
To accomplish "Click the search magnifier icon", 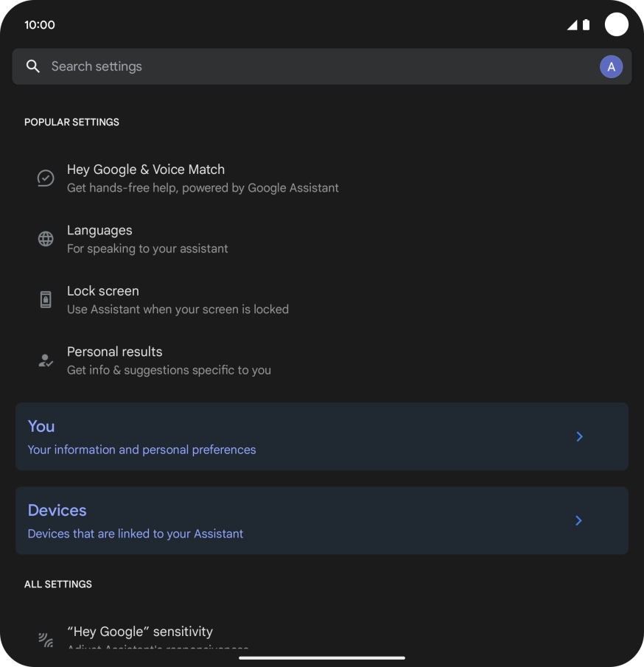I will (x=32, y=66).
